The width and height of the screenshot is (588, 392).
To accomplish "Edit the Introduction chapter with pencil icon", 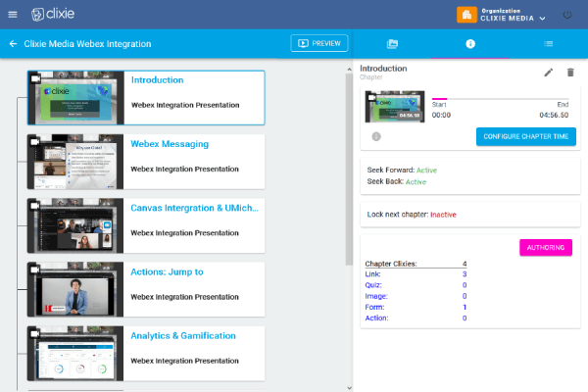I will tap(548, 73).
